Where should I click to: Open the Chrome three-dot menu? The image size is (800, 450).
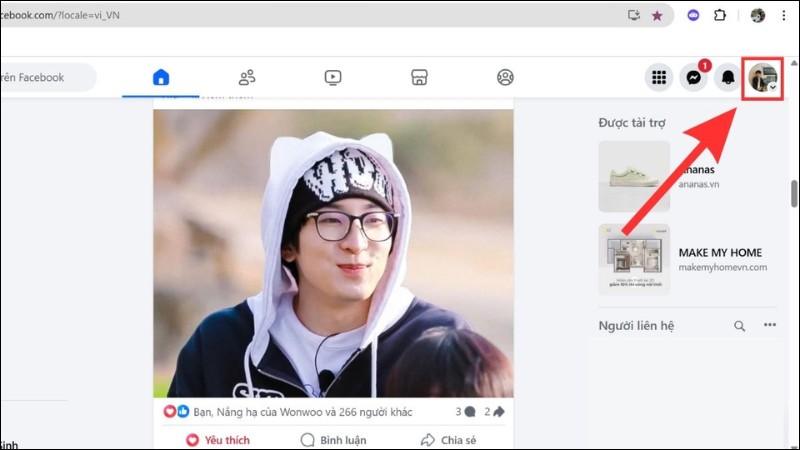click(x=784, y=15)
